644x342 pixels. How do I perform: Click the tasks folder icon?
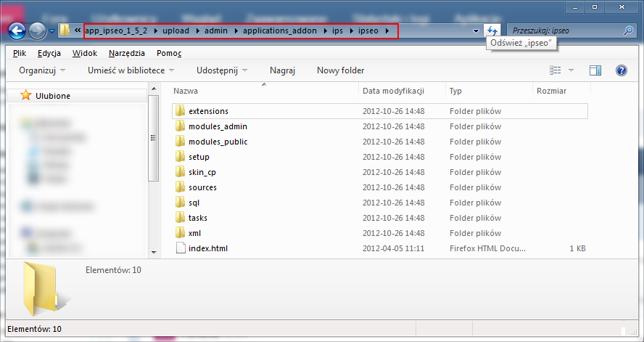coord(180,217)
